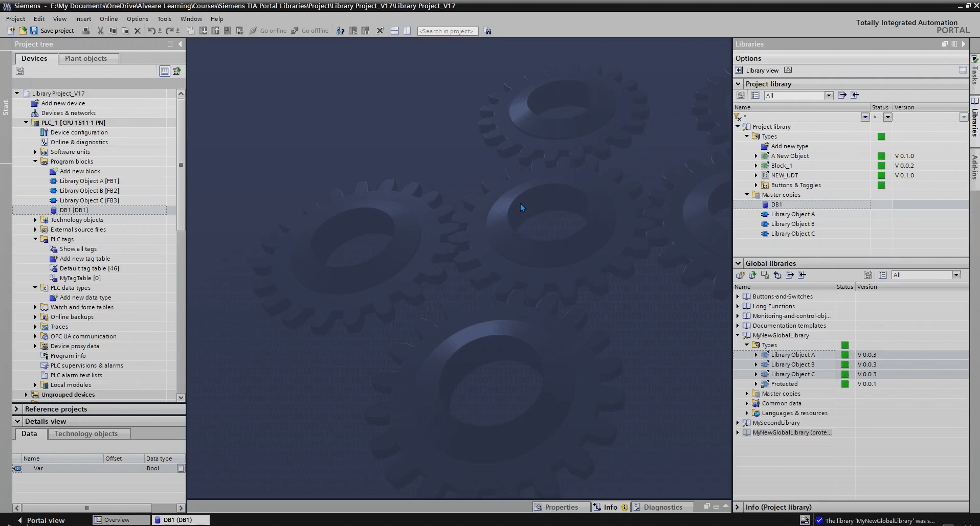Open the Online menu
980x526 pixels.
click(108, 19)
